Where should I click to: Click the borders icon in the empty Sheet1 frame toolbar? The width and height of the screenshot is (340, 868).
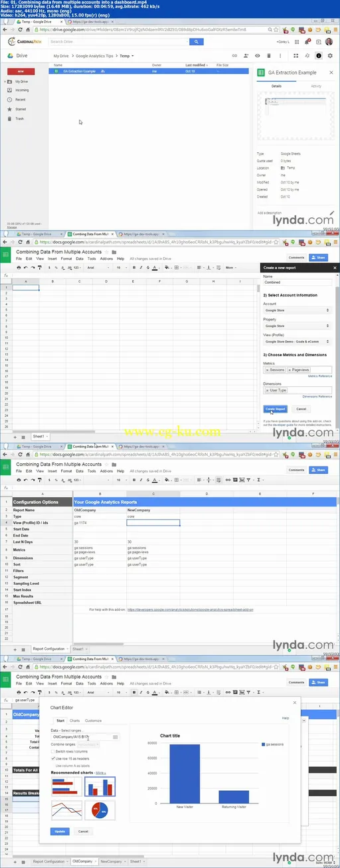click(177, 268)
